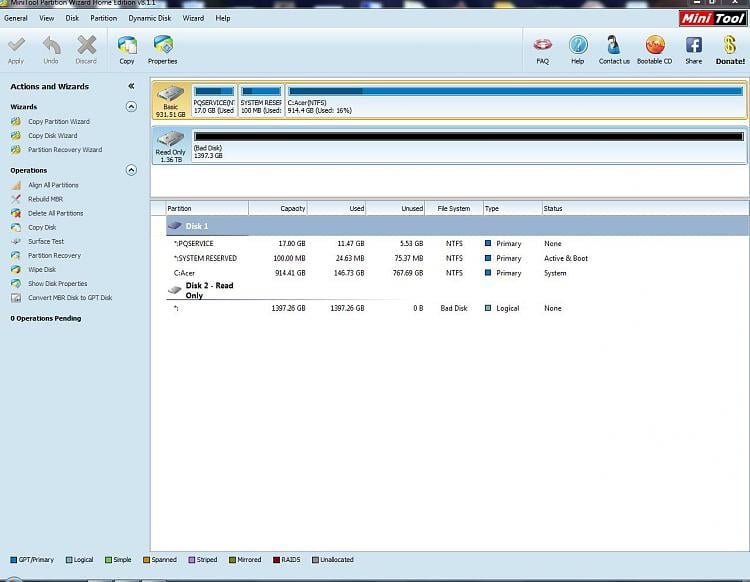Click the Help question mark icon
The width and height of the screenshot is (750, 582).
[578, 45]
